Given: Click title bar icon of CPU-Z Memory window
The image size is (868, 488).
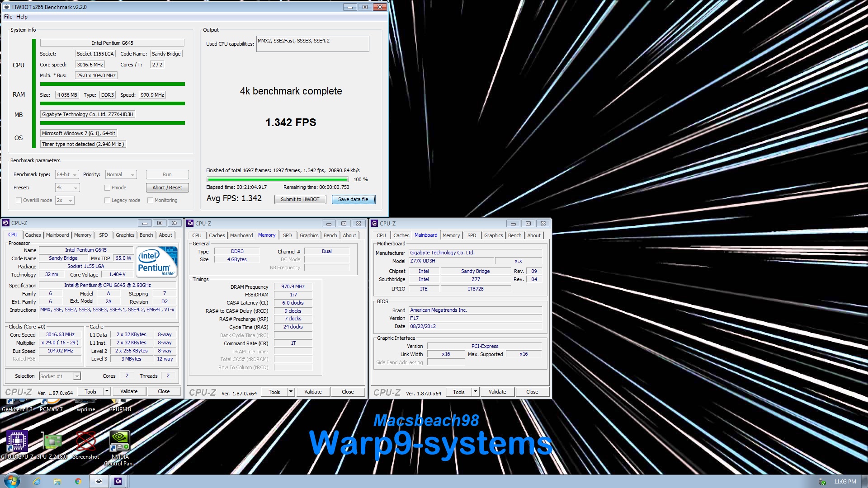Looking at the screenshot, I should point(190,223).
